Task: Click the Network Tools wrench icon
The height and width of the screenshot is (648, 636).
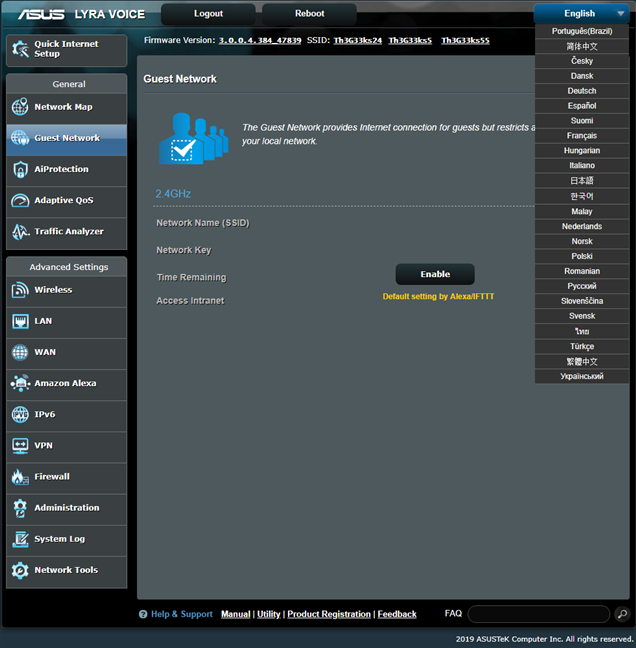Action: (x=20, y=570)
